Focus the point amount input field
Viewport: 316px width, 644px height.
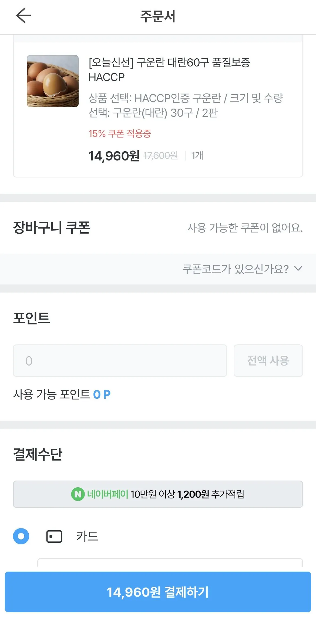121,361
